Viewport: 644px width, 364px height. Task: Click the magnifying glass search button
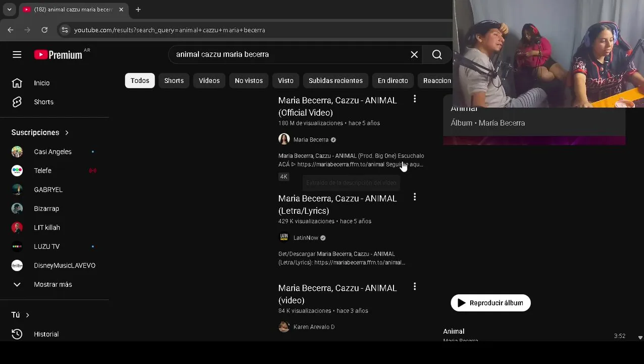tap(437, 55)
